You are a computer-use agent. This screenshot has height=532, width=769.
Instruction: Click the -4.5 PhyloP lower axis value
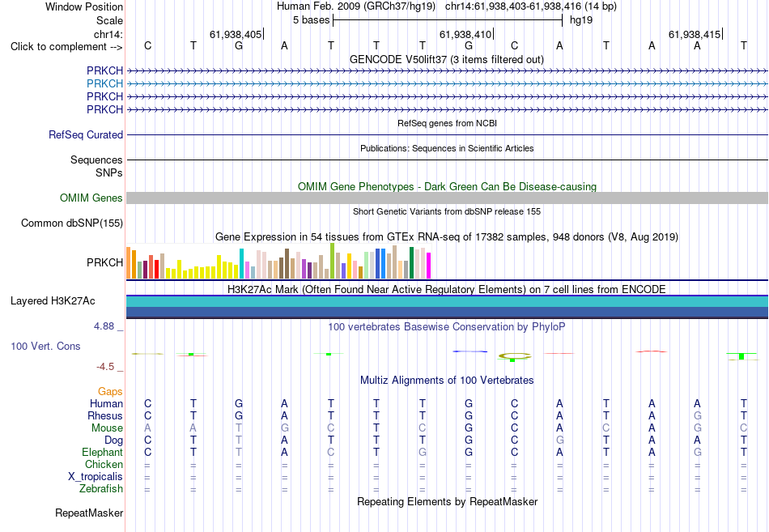tap(105, 367)
